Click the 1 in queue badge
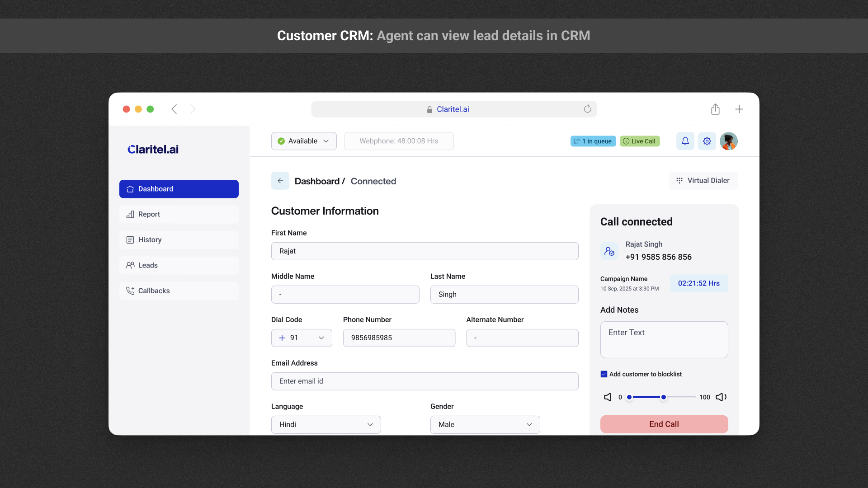The width and height of the screenshot is (868, 488). [x=593, y=141]
